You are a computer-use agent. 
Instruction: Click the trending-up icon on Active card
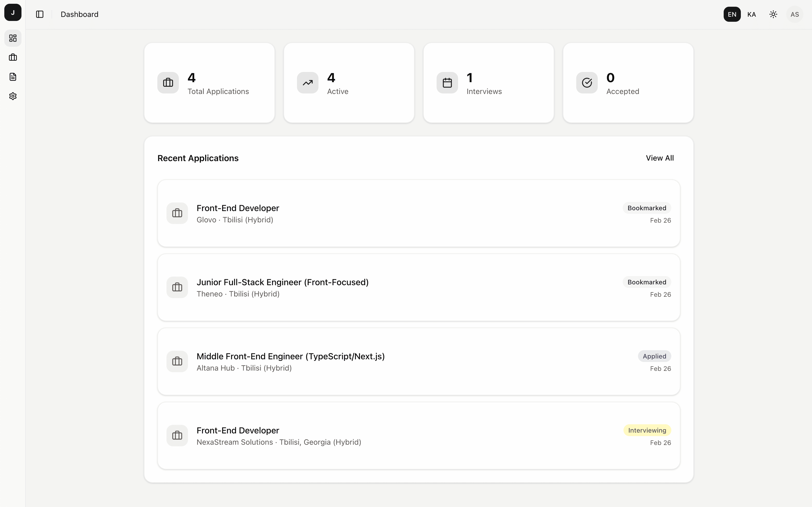point(307,82)
